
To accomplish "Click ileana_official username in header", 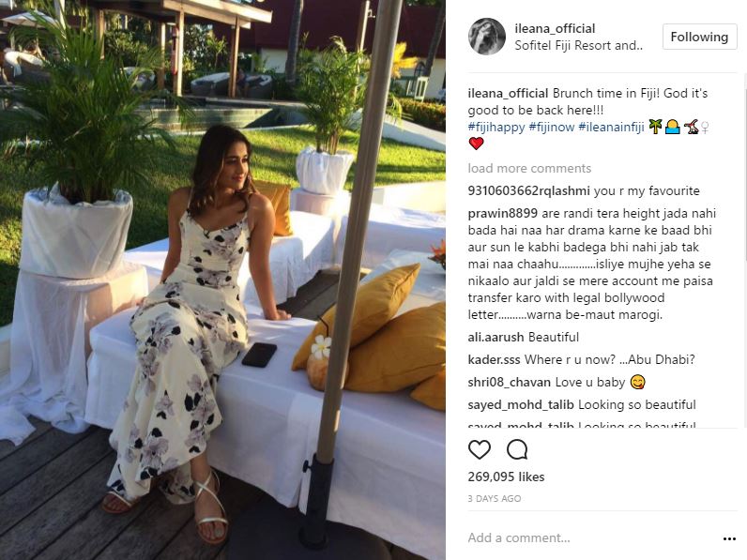I will coord(555,28).
